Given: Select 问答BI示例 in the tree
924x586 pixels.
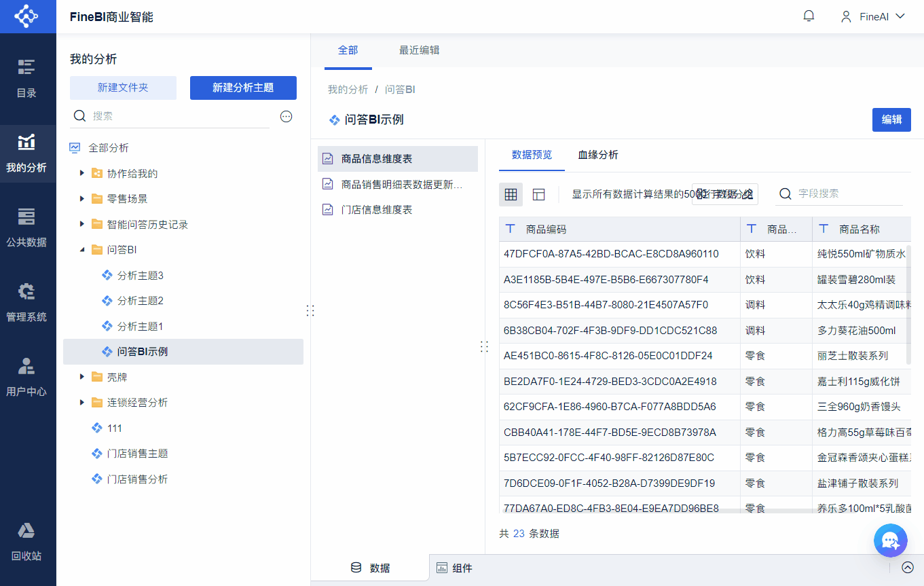Looking at the screenshot, I should click(183, 352).
